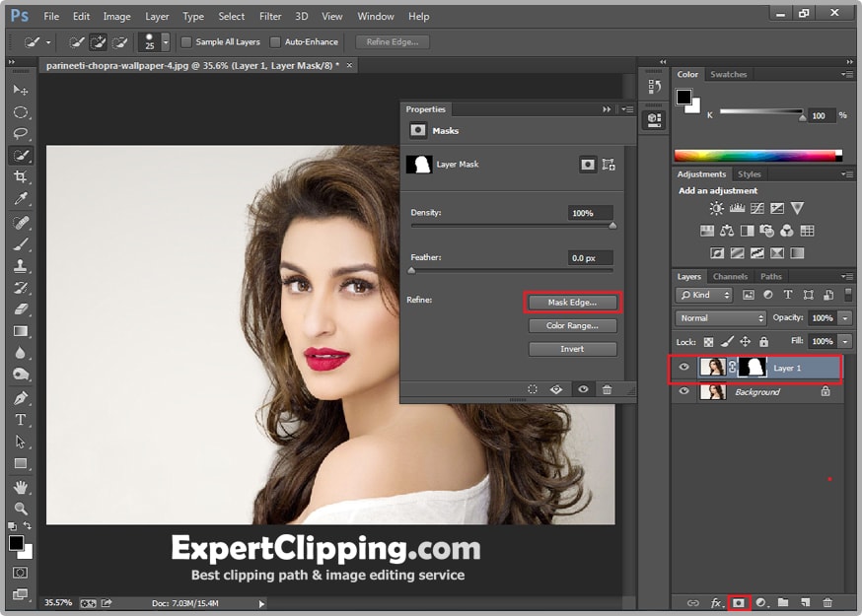The width and height of the screenshot is (862, 616).
Task: Open the Opacity dropdown
Action: click(x=843, y=318)
